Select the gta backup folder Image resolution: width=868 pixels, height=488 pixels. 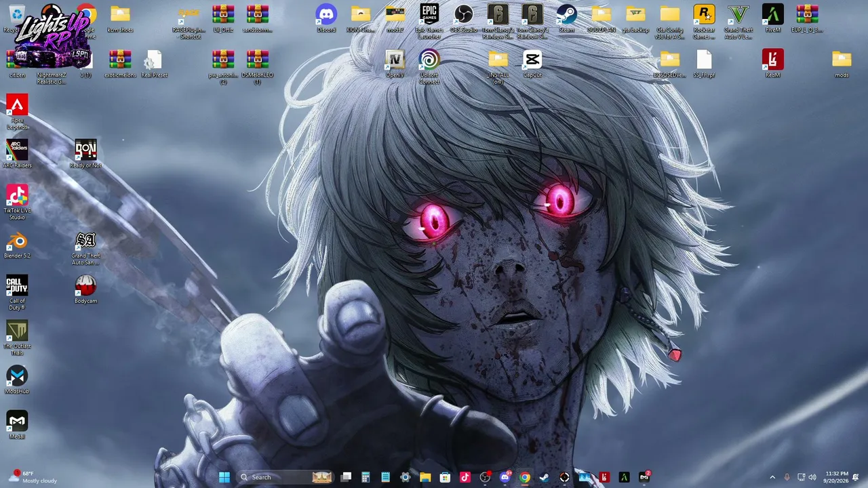coord(635,18)
